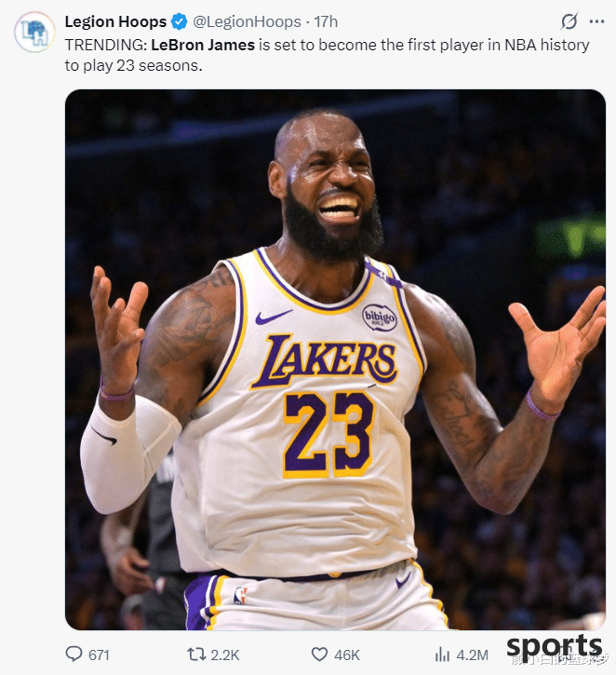Click the Legion Hoops display name
Screen dimensions: 616x675
[x=115, y=21]
